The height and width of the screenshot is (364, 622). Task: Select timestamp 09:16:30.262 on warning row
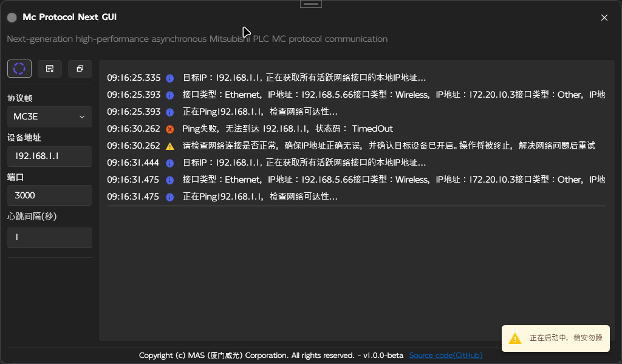pyautogui.click(x=133, y=146)
